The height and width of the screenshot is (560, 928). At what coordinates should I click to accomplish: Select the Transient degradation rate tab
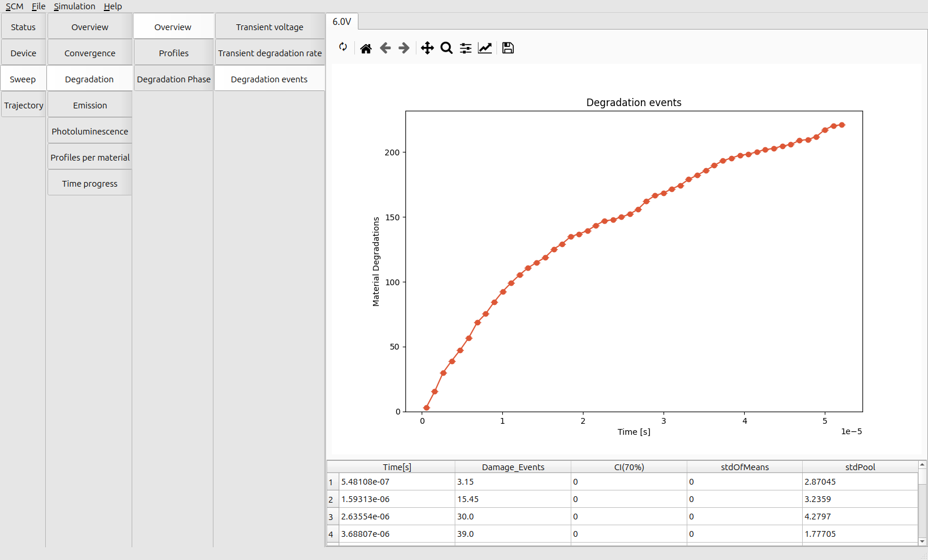click(270, 53)
